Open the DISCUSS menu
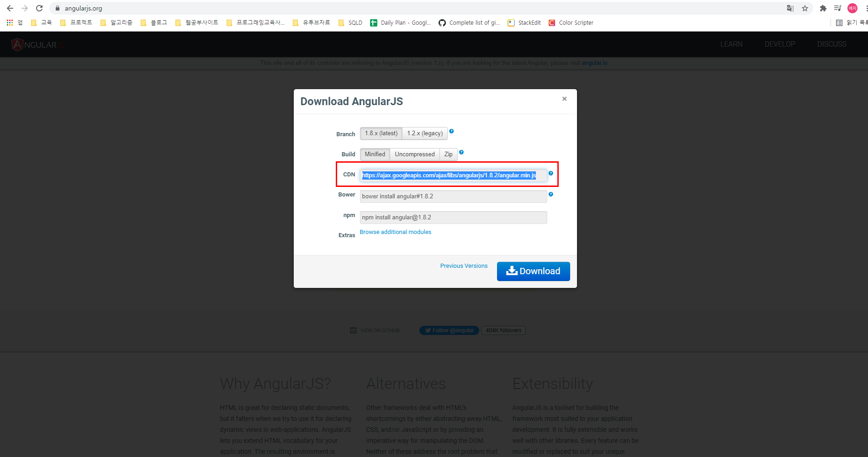Image resolution: width=868 pixels, height=457 pixels. (832, 44)
